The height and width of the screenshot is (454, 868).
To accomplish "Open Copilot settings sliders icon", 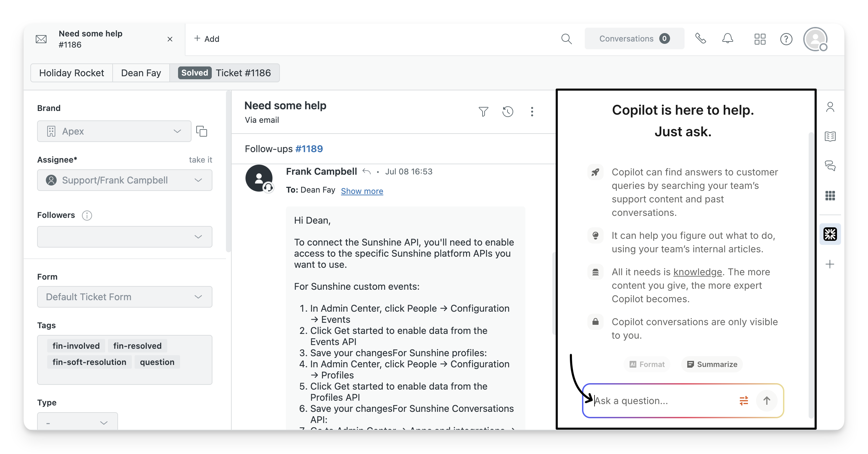I will [x=744, y=401].
